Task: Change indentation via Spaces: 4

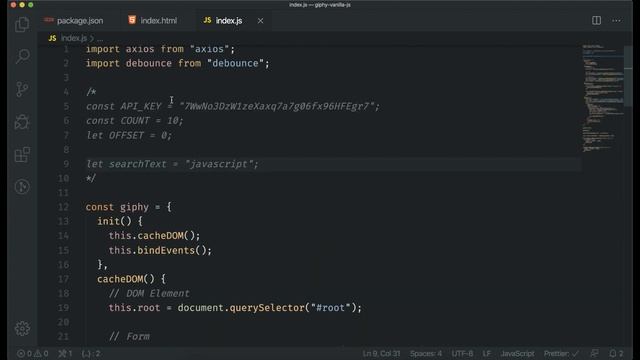Action: coord(426,353)
